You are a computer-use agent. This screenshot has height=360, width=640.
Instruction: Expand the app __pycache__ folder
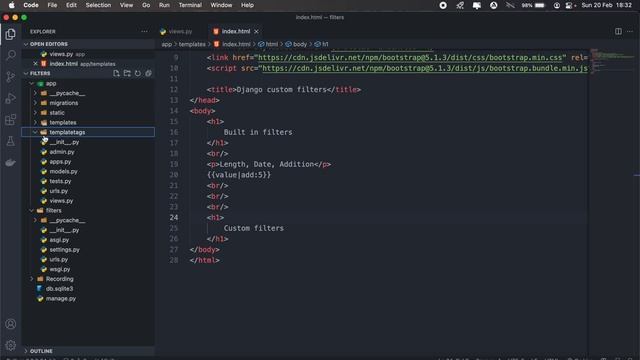pos(35,93)
